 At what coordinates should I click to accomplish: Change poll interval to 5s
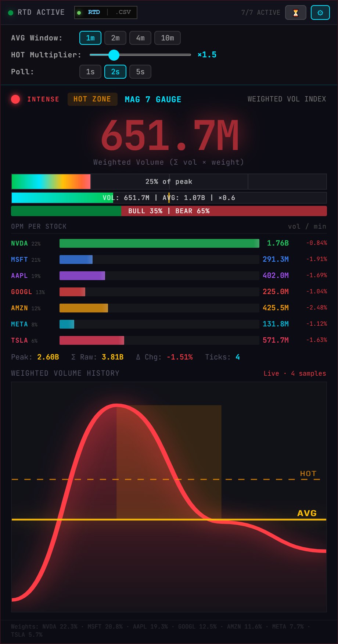pos(140,72)
